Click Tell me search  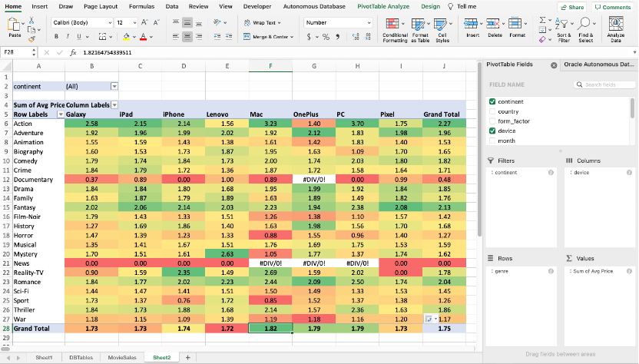click(x=462, y=6)
